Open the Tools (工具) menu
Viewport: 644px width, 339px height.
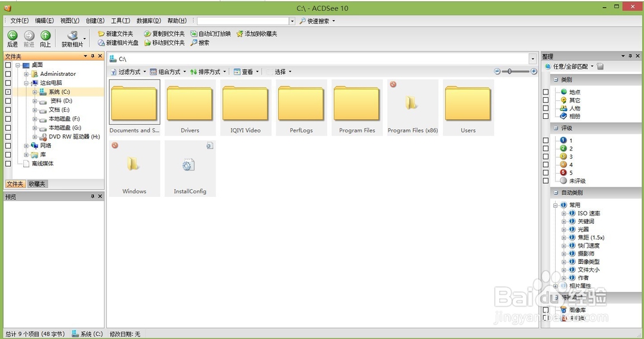click(120, 21)
